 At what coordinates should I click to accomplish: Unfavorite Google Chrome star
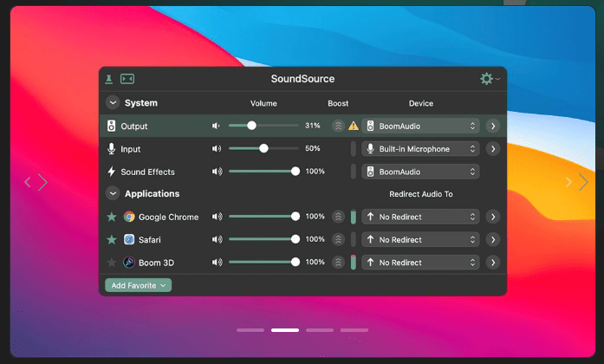click(x=112, y=217)
